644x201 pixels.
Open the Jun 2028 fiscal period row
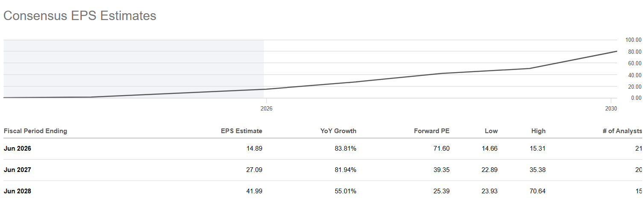323,191
